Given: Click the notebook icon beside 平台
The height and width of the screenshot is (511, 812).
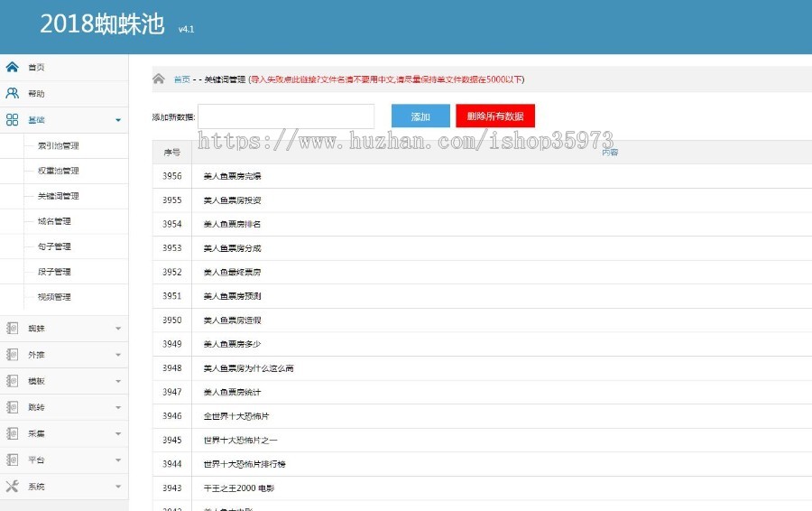Looking at the screenshot, I should 13,460.
